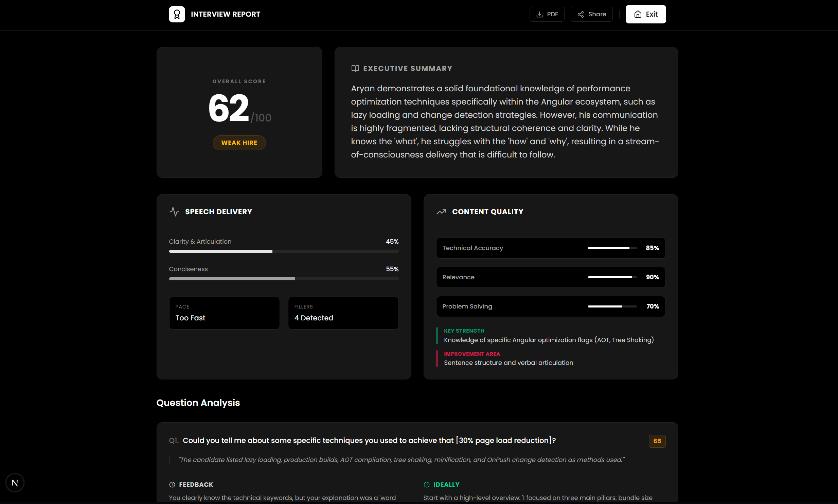Image resolution: width=838 pixels, height=504 pixels.
Task: Click the Problem Solving 70% row
Action: pos(550,307)
